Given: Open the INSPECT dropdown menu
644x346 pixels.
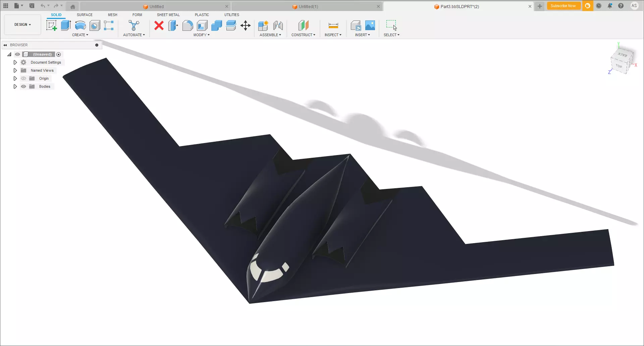Looking at the screenshot, I should coord(333,35).
